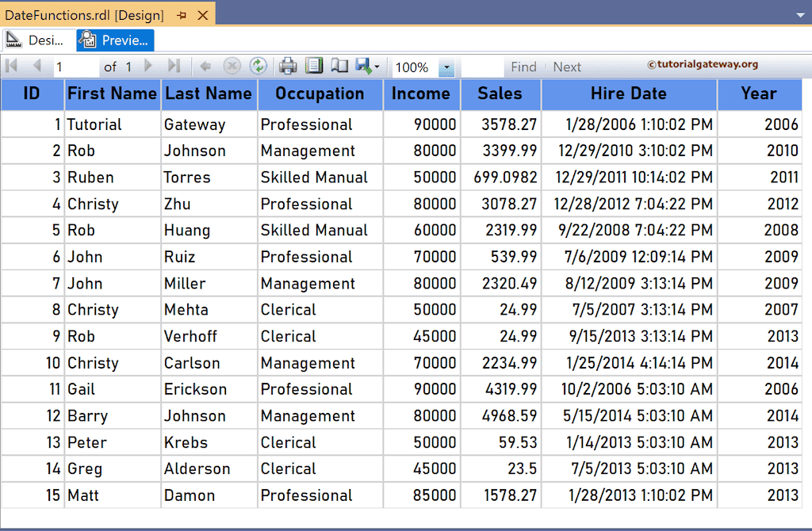Open the zoom level dropdown
This screenshot has height=531, width=812.
point(446,67)
